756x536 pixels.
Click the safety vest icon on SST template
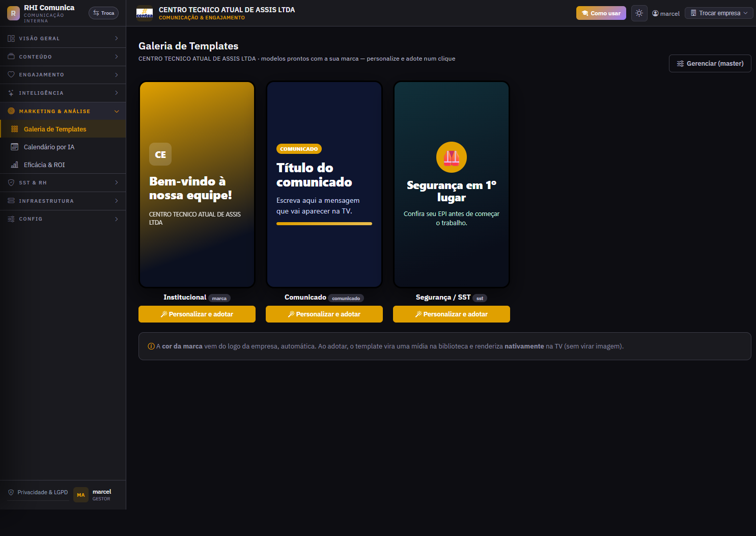coord(452,157)
